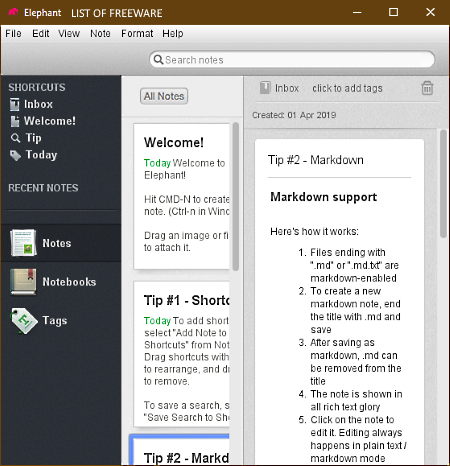Click the green Today tag in Welcome! card
The height and width of the screenshot is (466, 450).
coord(157,163)
